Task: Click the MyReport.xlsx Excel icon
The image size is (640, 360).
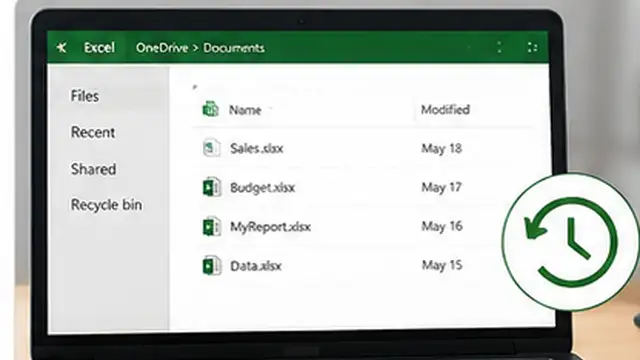Action: (212, 227)
